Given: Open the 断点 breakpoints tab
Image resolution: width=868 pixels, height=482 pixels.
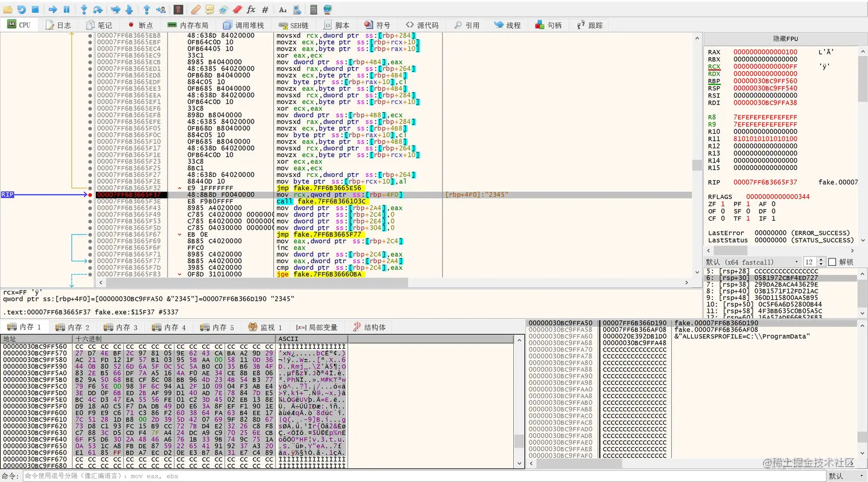Looking at the screenshot, I should coord(140,25).
